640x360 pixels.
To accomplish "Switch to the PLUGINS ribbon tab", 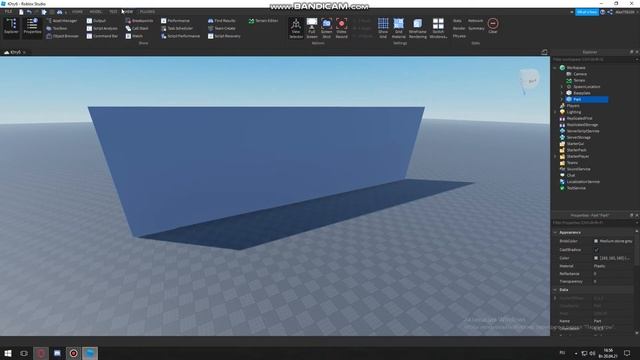I will pos(147,12).
